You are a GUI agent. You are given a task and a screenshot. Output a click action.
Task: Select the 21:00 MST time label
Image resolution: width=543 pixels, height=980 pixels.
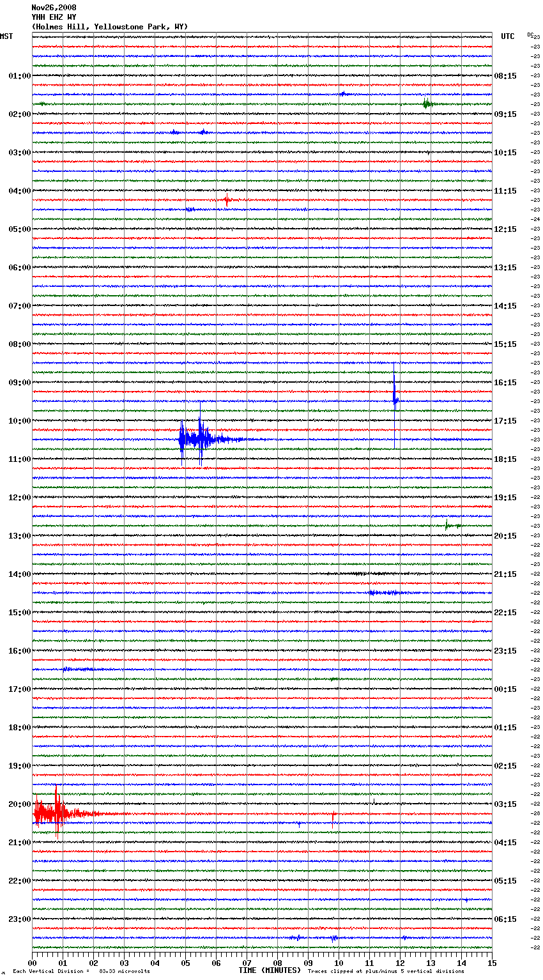click(x=20, y=843)
